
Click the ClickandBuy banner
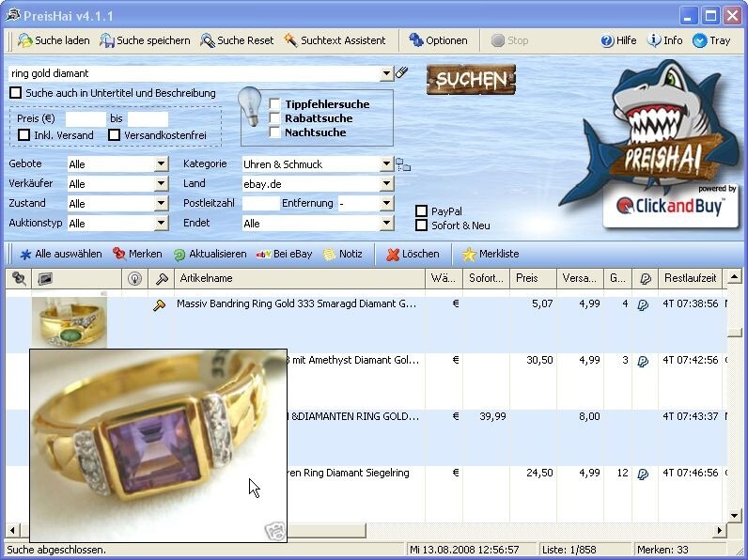pos(671,206)
